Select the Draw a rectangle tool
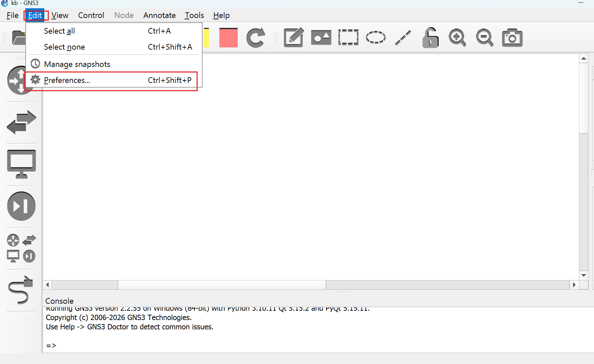Image resolution: width=594 pixels, height=364 pixels. point(348,38)
